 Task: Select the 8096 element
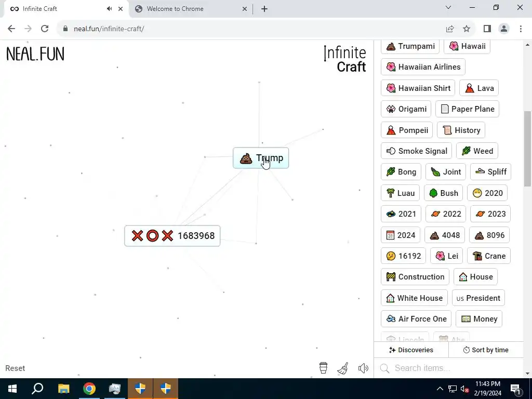pyautogui.click(x=489, y=235)
